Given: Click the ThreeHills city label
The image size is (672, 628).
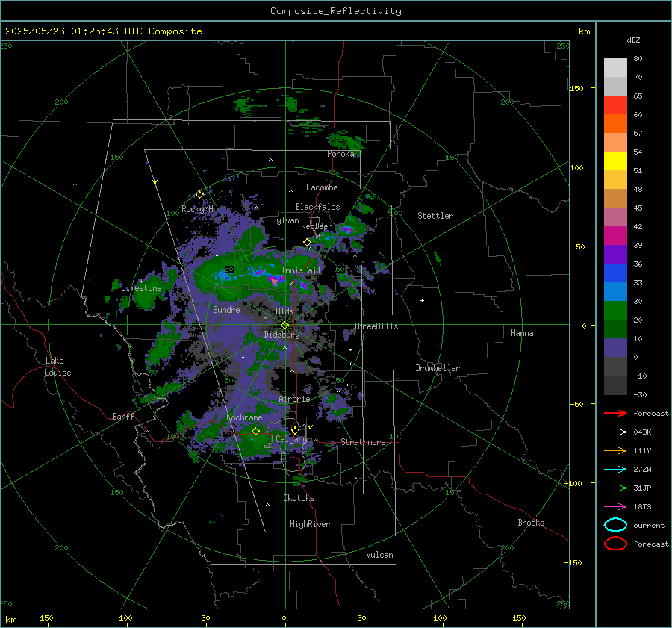Looking at the screenshot, I should (x=376, y=326).
